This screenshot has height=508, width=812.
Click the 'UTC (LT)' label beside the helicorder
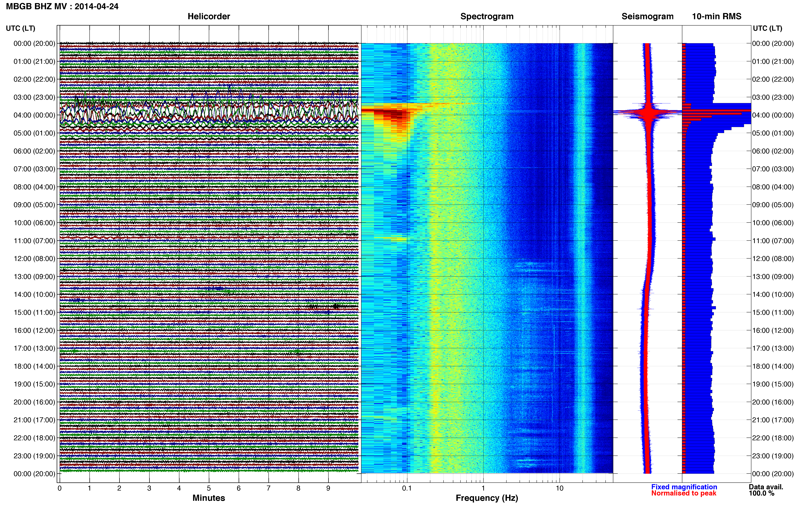pos(21,28)
